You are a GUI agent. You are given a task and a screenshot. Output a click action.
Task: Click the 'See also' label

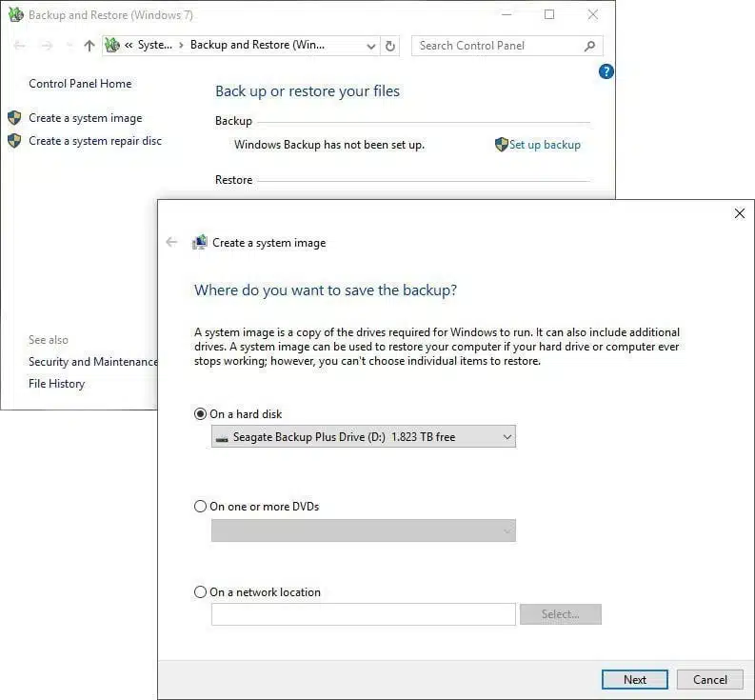[49, 340]
